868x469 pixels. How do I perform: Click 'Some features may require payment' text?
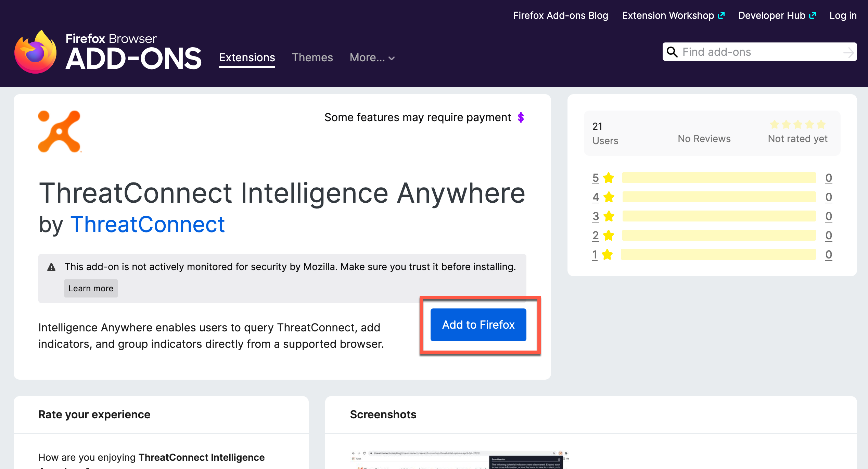pos(418,117)
